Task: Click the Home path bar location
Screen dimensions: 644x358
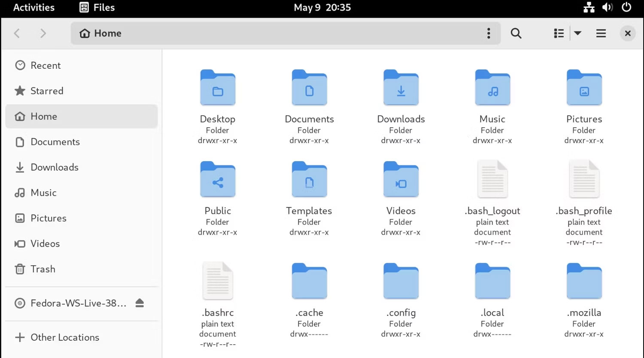Action: tap(101, 33)
